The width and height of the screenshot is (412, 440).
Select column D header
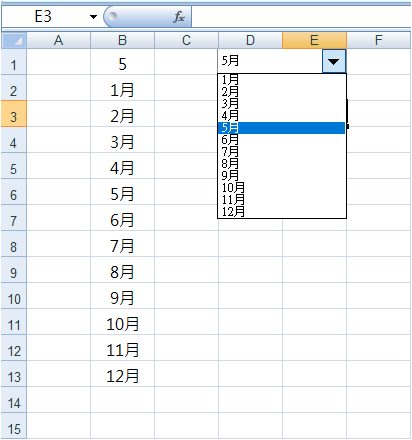(x=250, y=41)
